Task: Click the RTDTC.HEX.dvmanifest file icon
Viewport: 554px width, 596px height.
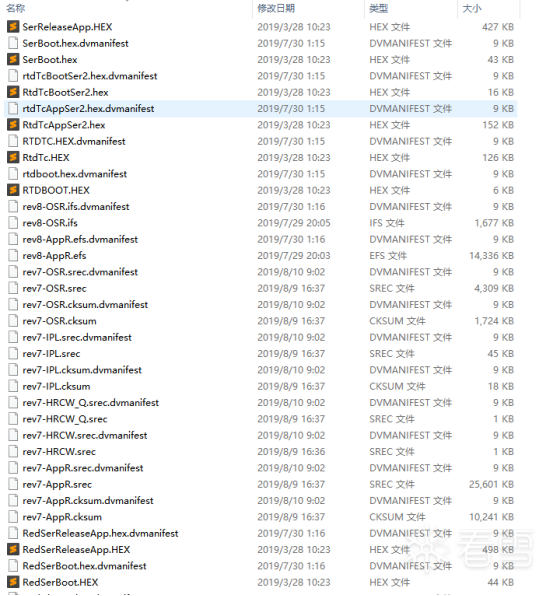Action: tap(13, 141)
